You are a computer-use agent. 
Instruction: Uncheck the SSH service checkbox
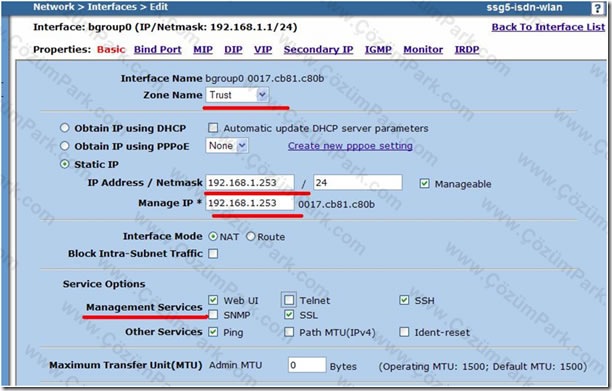point(404,300)
